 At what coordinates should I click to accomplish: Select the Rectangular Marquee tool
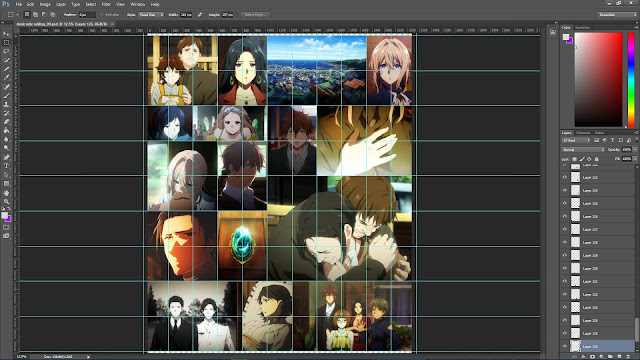pos(6,42)
